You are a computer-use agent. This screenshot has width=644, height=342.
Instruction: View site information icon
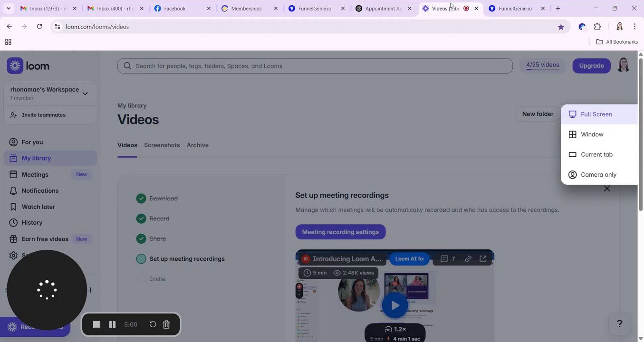point(57,27)
